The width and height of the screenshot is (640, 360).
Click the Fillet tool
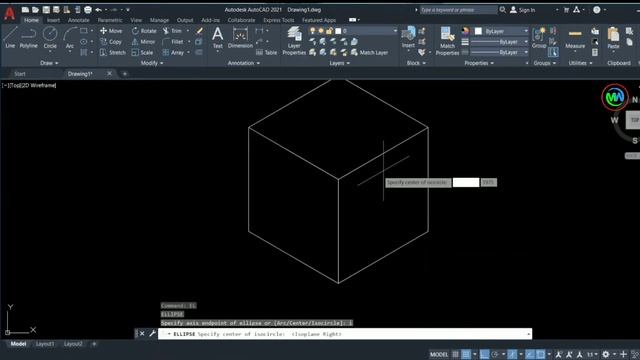(x=173, y=42)
